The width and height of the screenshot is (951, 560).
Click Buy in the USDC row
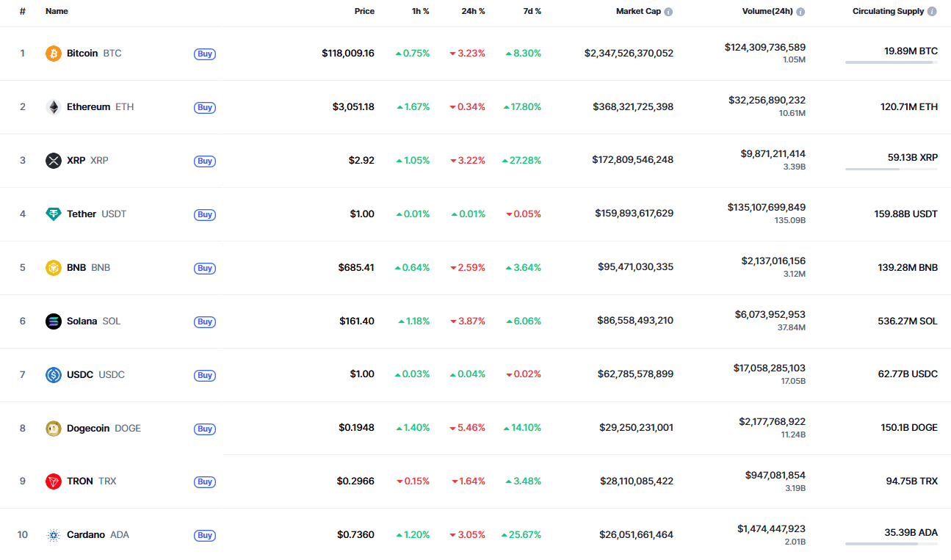[x=205, y=375]
